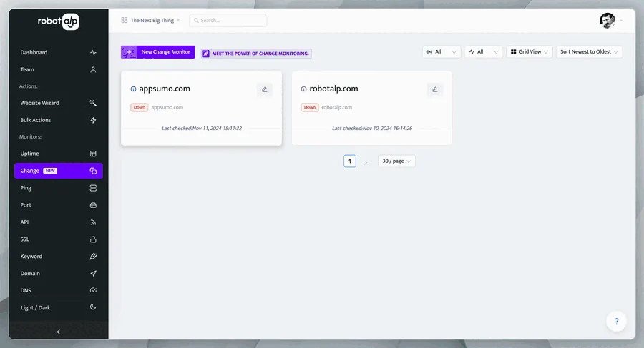
Task: Open Sort Newest to Oldest dropdown
Action: click(589, 51)
